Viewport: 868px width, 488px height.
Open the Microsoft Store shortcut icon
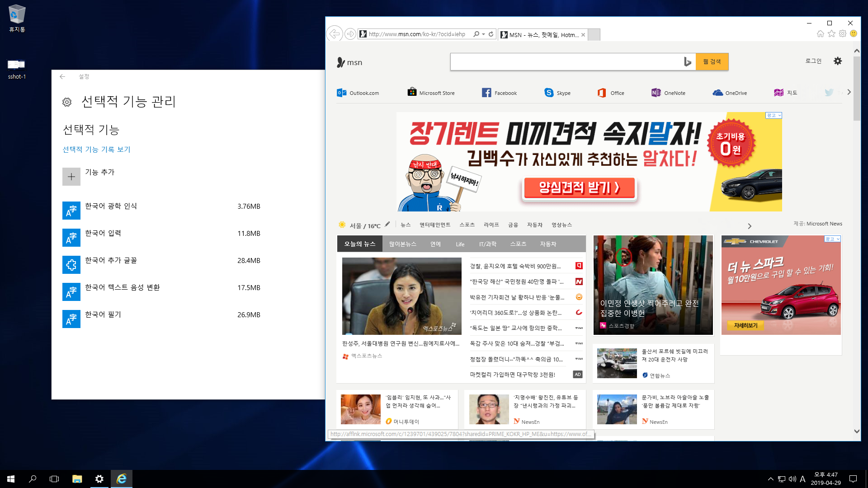click(x=412, y=92)
